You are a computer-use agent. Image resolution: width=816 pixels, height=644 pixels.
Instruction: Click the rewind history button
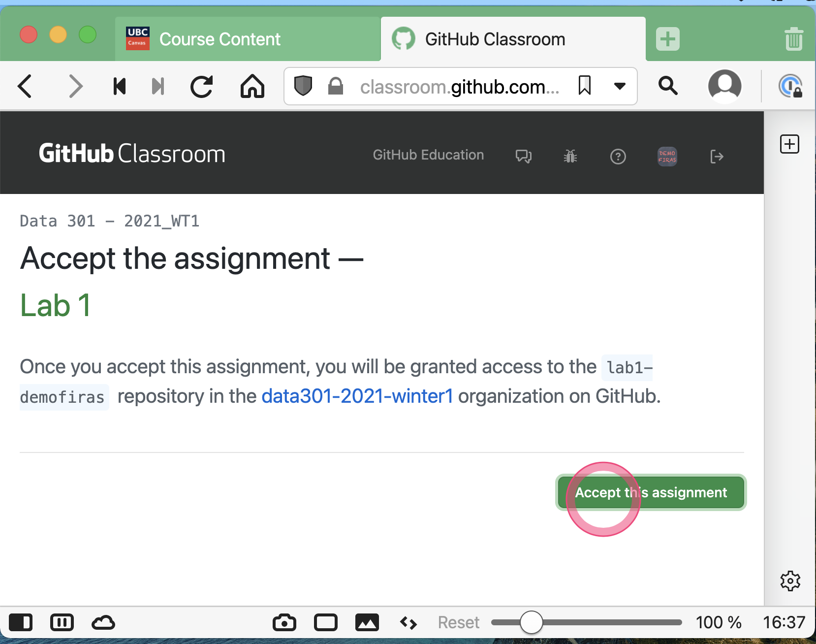tap(120, 87)
